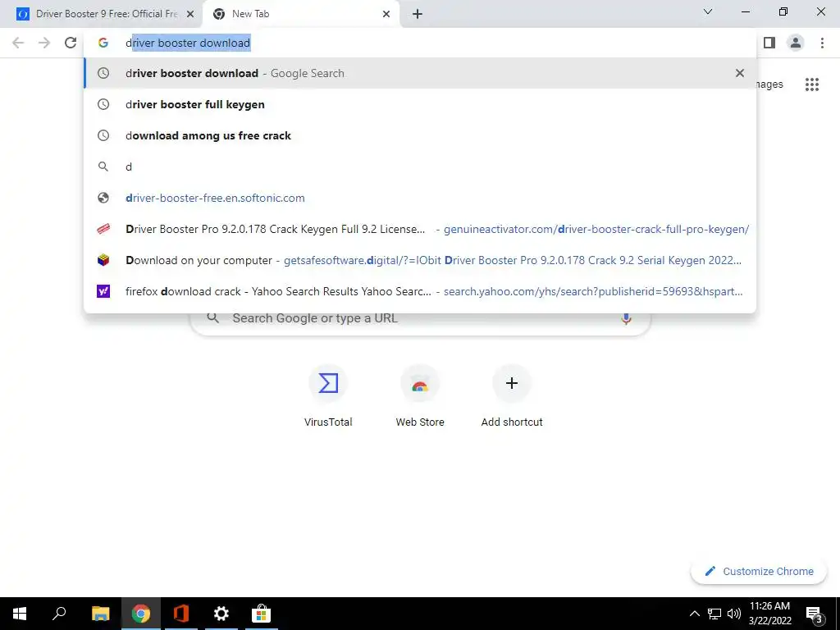Open the volume tray icon
Screen dimensions: 840x630
[734, 614]
